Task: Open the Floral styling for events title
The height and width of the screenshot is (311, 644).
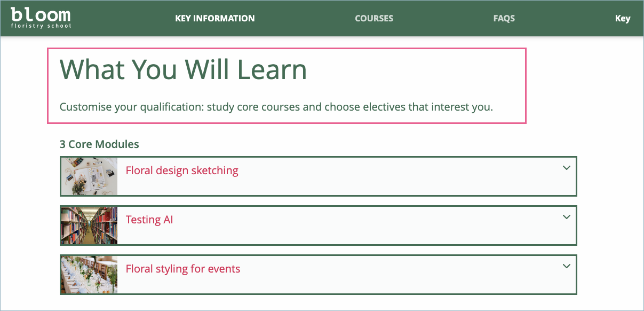Action: (183, 269)
